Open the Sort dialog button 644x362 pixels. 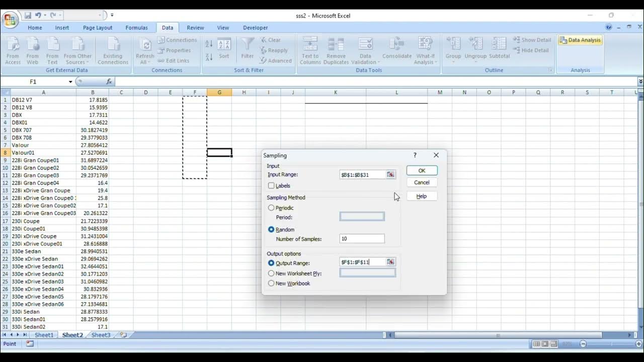(224, 48)
